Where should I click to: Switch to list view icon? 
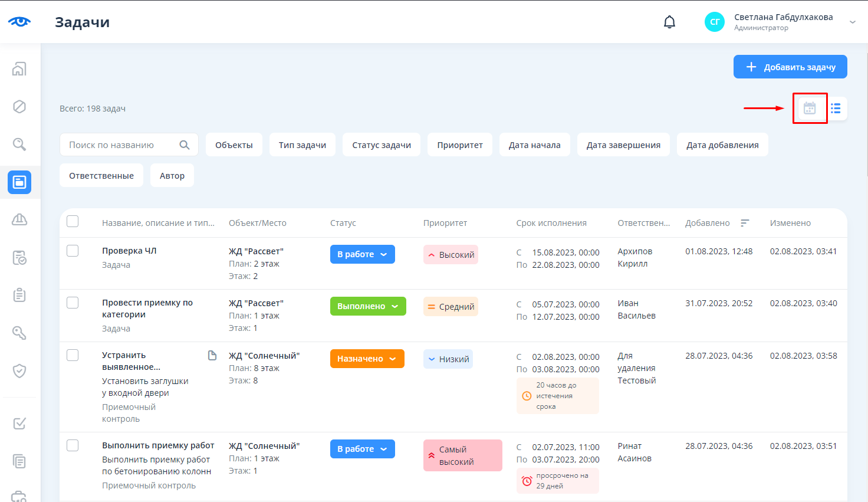coord(836,109)
